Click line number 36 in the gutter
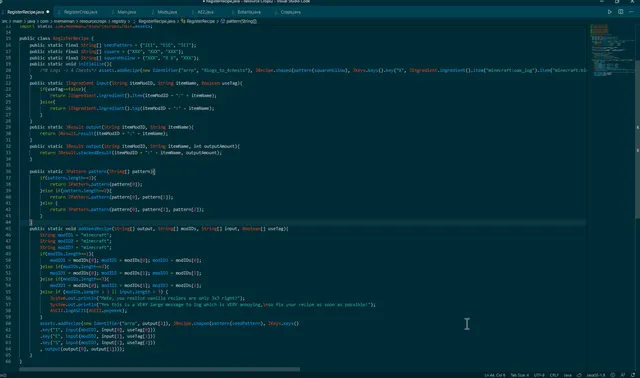Viewport: 640px width, 378px height. point(8,171)
